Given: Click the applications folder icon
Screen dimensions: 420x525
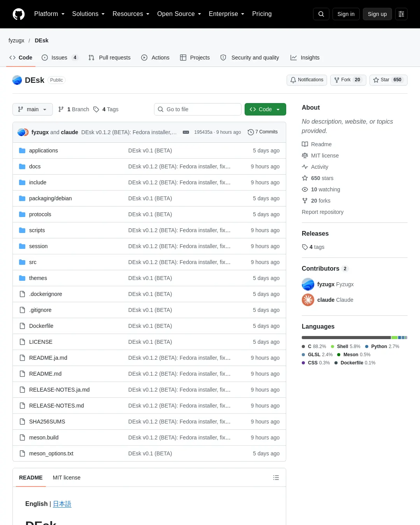Looking at the screenshot, I should pos(22,150).
